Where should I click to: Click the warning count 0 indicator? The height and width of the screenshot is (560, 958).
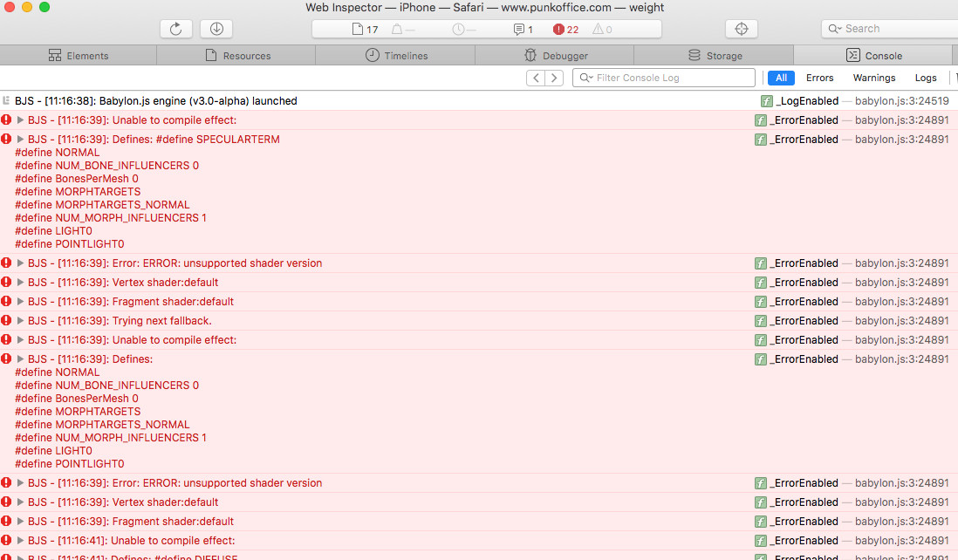[602, 30]
